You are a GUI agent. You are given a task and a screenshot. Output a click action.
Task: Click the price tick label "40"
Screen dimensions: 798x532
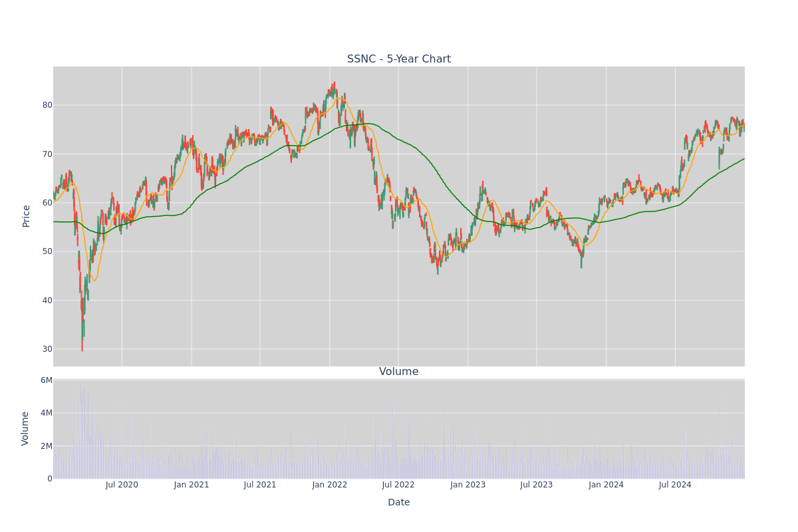pos(47,300)
